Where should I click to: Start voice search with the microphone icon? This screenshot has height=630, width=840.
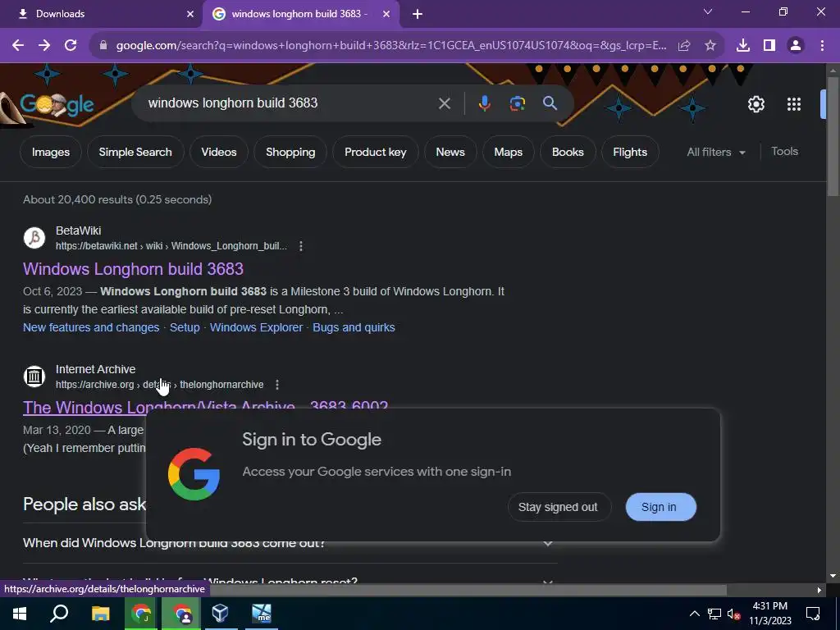[x=484, y=103]
